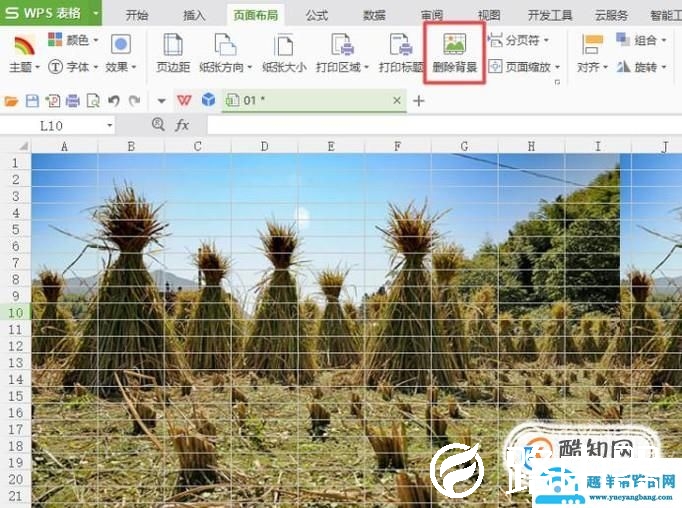Close the 01 document tab
This screenshot has width=682, height=508.
397,100
